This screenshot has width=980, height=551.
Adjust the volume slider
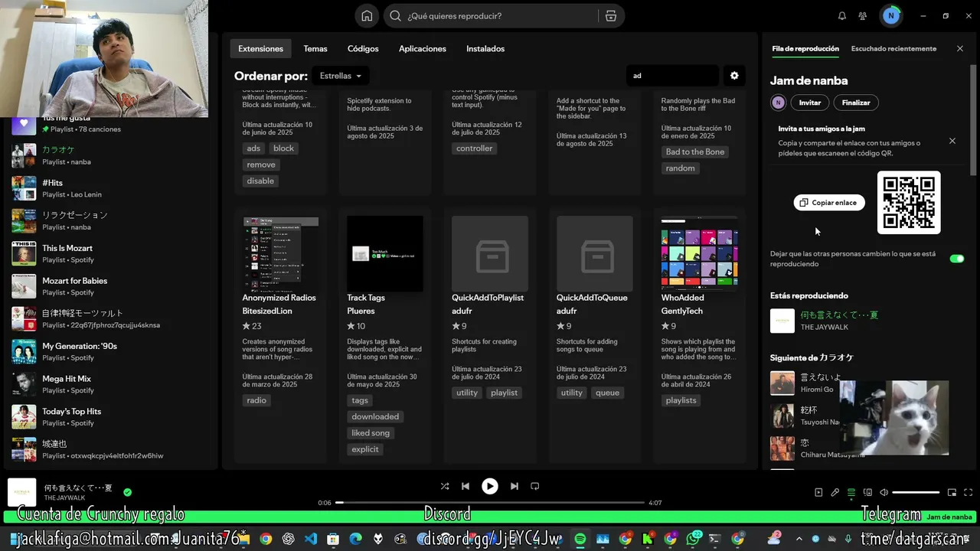pos(916,493)
